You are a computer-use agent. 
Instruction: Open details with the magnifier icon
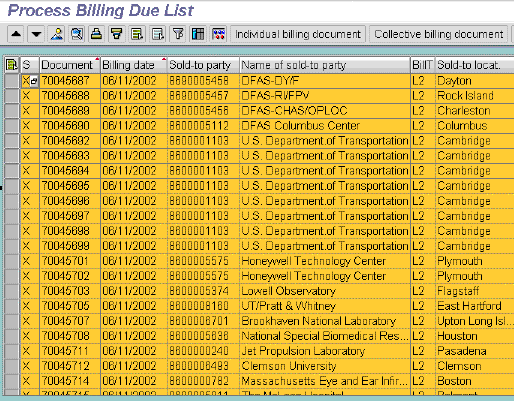point(77,34)
